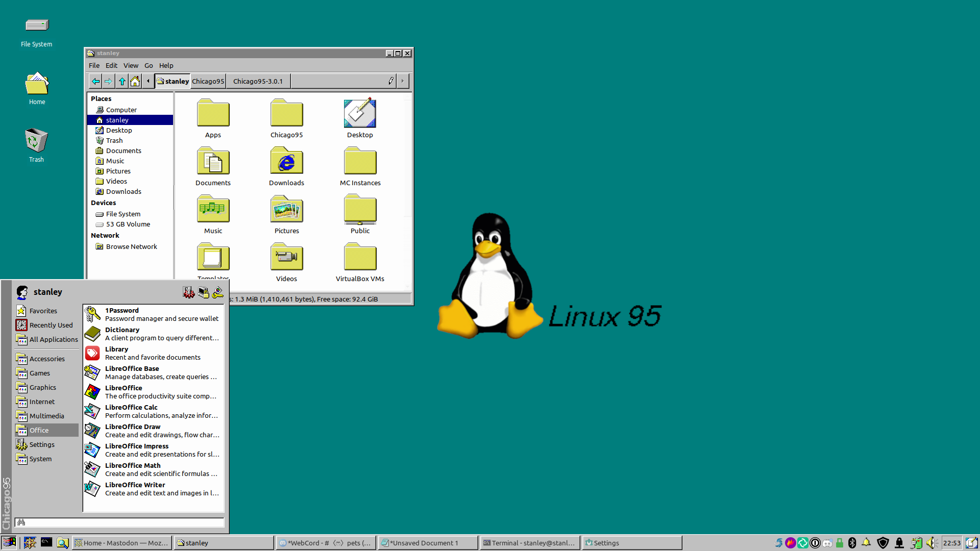Select the Accessories category

[46, 359]
